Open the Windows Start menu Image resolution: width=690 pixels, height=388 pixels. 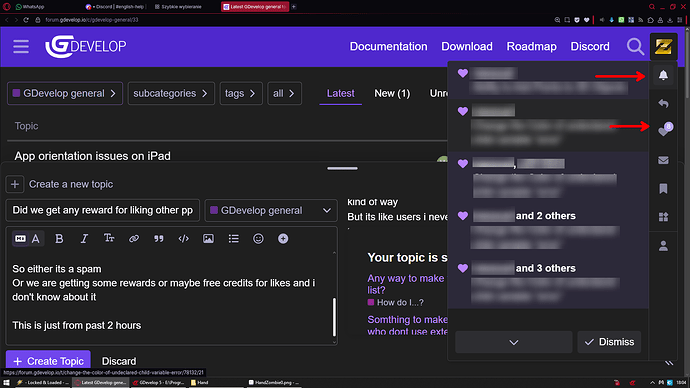tap(6, 382)
